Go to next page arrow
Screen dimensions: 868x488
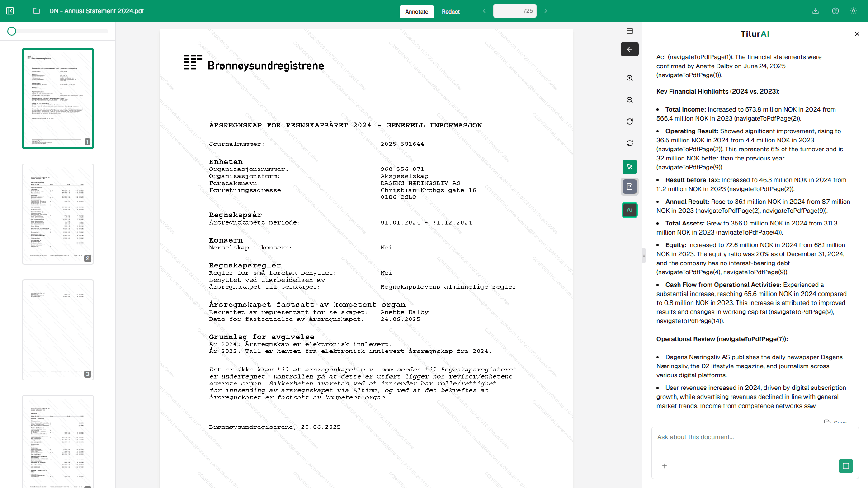(x=546, y=11)
